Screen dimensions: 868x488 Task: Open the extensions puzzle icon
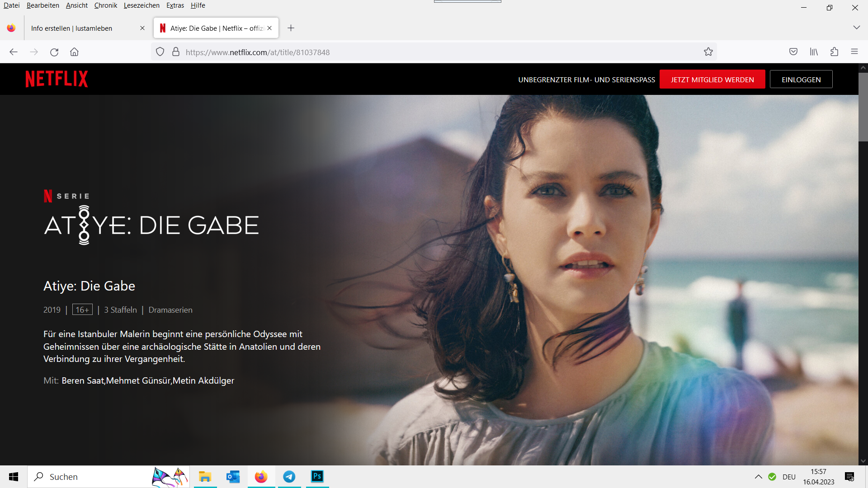[834, 52]
